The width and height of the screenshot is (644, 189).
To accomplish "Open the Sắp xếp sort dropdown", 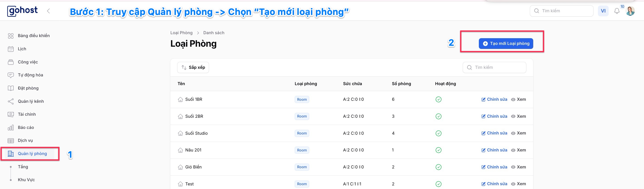I will click(x=193, y=67).
